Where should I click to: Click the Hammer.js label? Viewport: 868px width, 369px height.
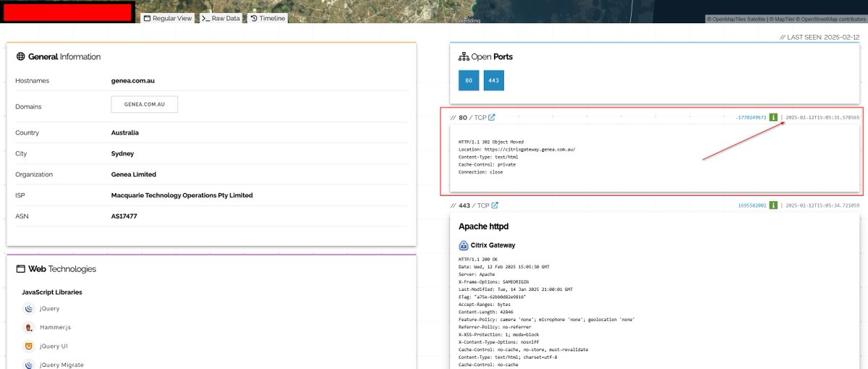55,327
